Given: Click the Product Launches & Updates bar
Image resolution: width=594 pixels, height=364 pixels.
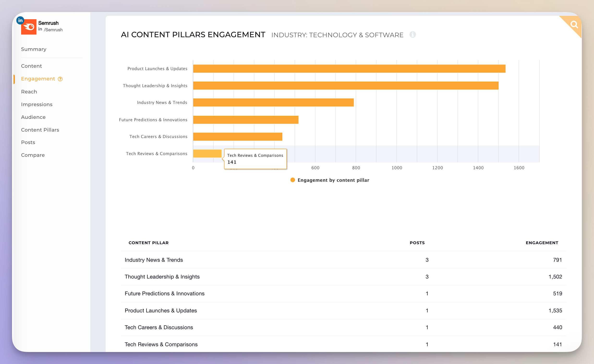Looking at the screenshot, I should (x=349, y=69).
